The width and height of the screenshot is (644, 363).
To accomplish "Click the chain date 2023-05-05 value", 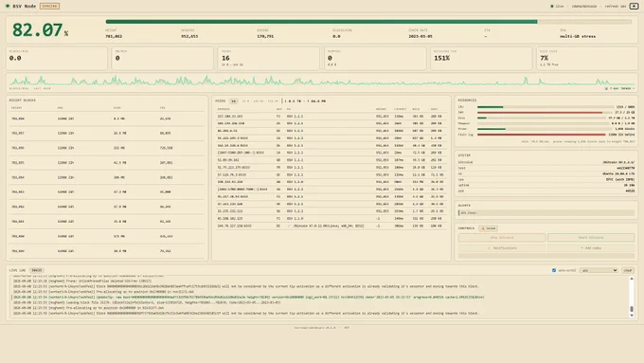I will pos(420,37).
